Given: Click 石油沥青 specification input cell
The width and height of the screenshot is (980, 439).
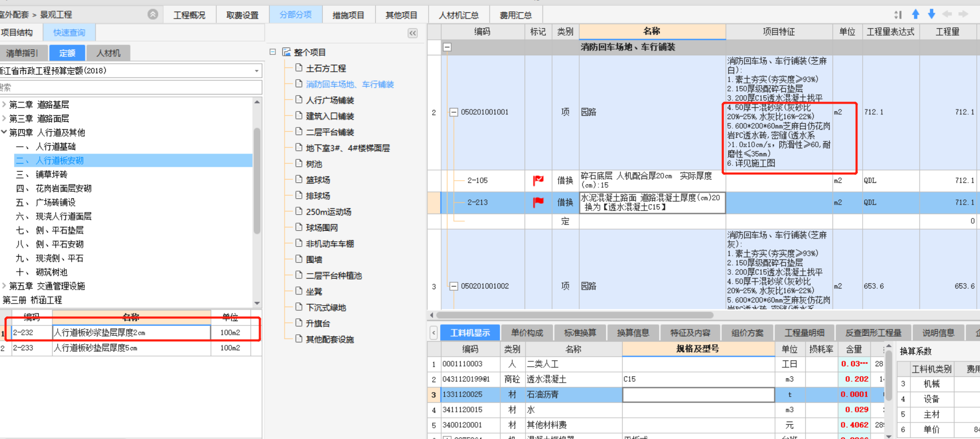Looking at the screenshot, I should coord(698,394).
